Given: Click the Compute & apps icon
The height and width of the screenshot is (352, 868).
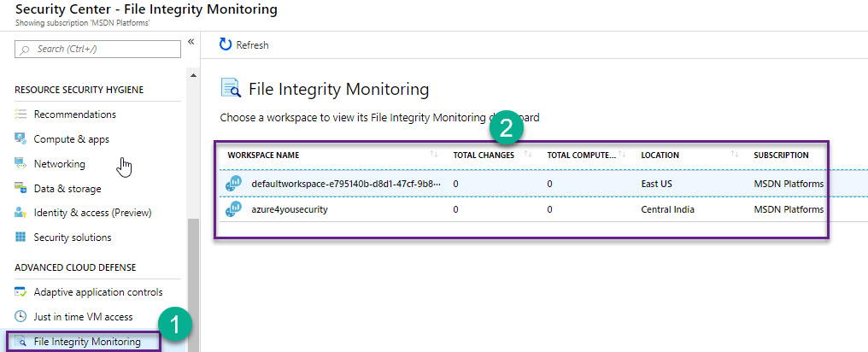Looking at the screenshot, I should pyautogui.click(x=21, y=139).
